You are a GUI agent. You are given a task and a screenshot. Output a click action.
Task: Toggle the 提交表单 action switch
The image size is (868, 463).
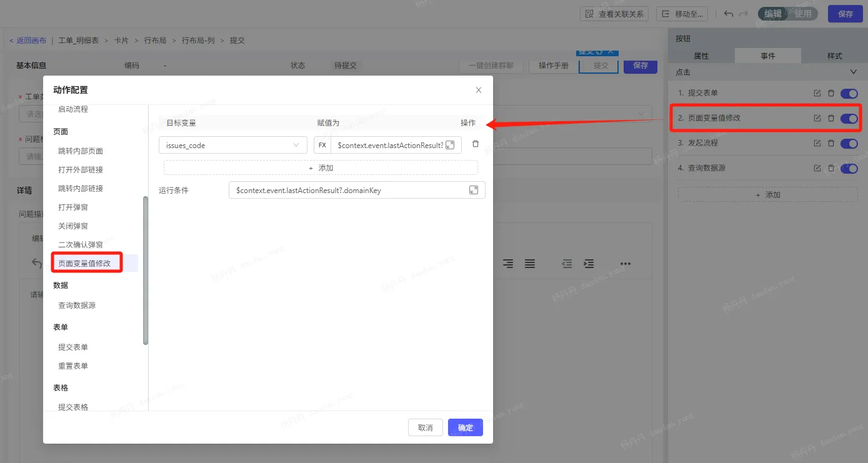[x=849, y=93]
